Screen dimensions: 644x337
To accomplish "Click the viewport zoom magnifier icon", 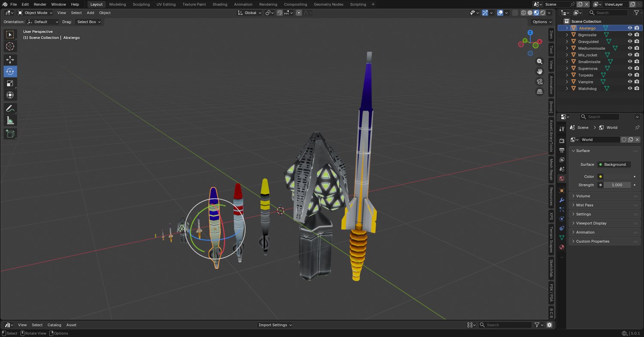I will [x=540, y=61].
